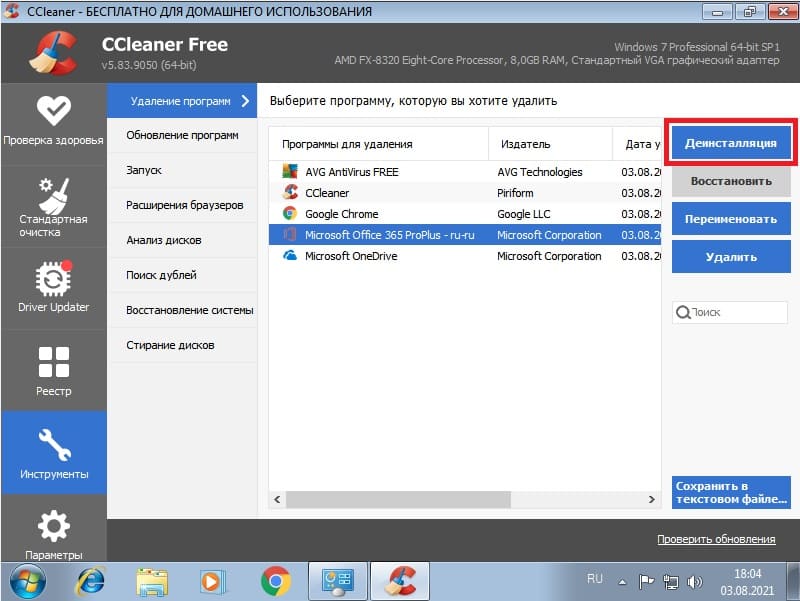
Task: Launch Google Chrome from taskbar
Action: pos(276,582)
